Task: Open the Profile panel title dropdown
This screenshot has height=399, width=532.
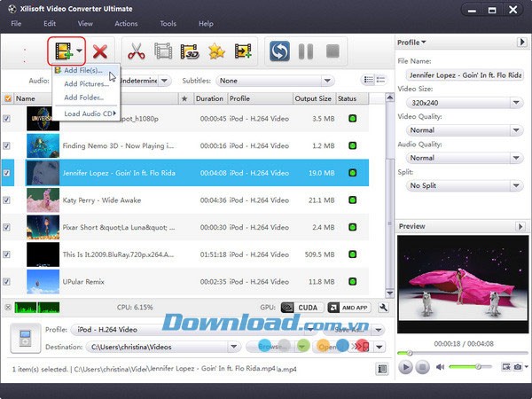Action: tap(411, 43)
